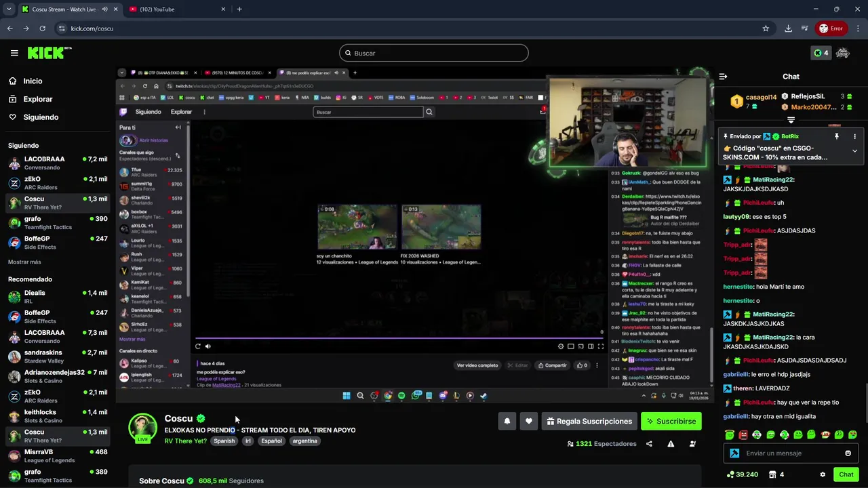Open MisrraVB channel in Recomendado
Screen dimensions: 868x488
[x=58, y=456]
